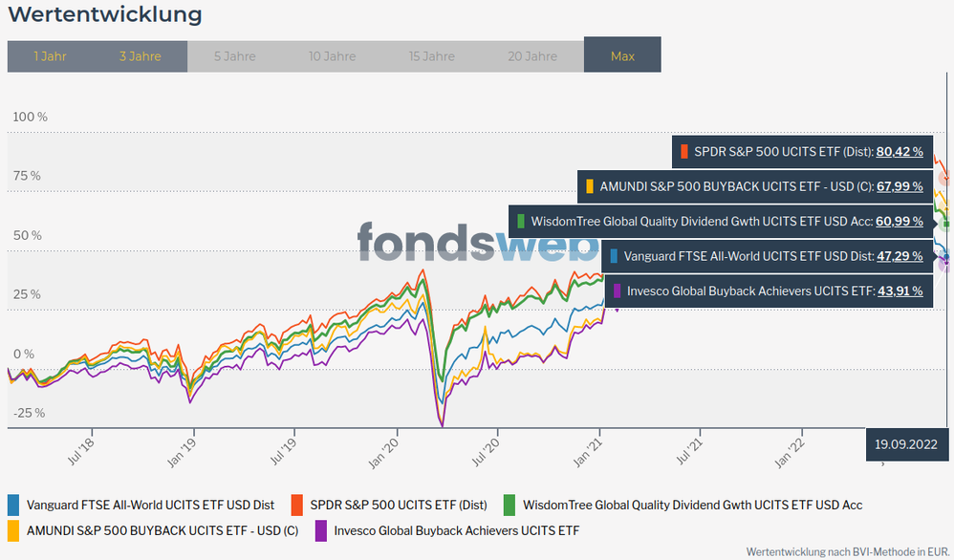Viewport: 954px width, 560px height.
Task: Click orange SPDR S&P 500 legend swatch
Action: 297,505
